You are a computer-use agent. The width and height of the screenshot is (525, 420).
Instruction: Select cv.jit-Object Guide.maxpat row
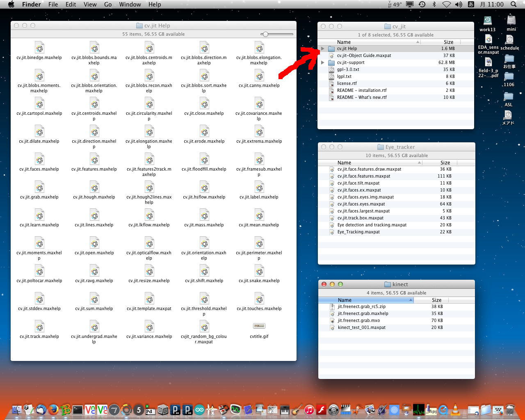pos(396,55)
